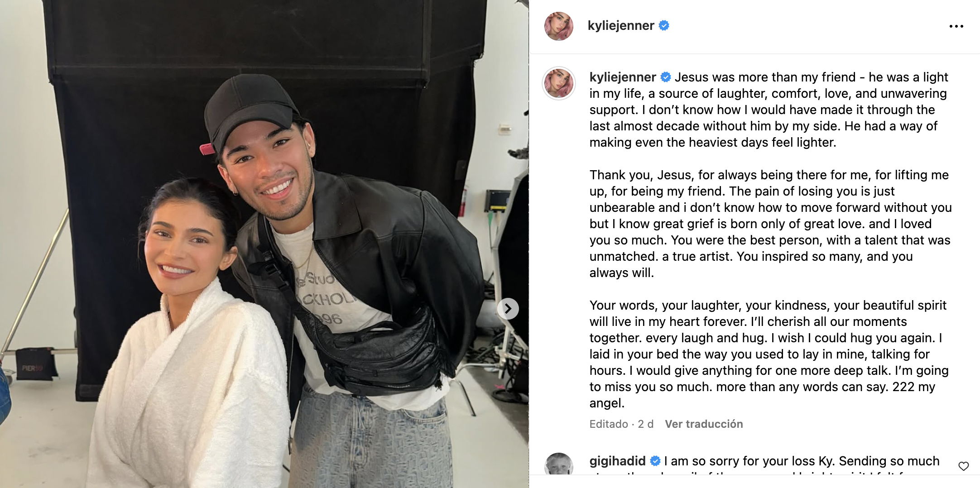Viewport: 980px width, 488px height.
Task: Click the Editado label under the caption
Action: click(609, 424)
